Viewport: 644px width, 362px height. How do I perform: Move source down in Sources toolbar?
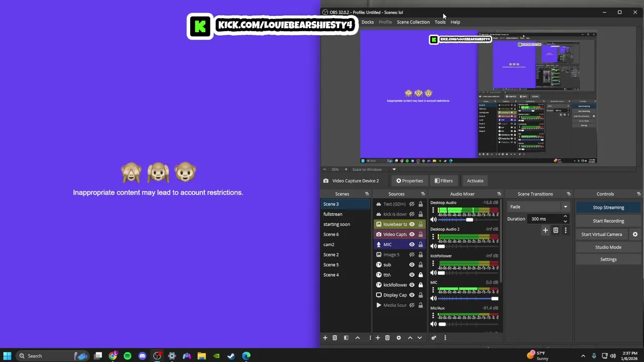click(x=420, y=338)
